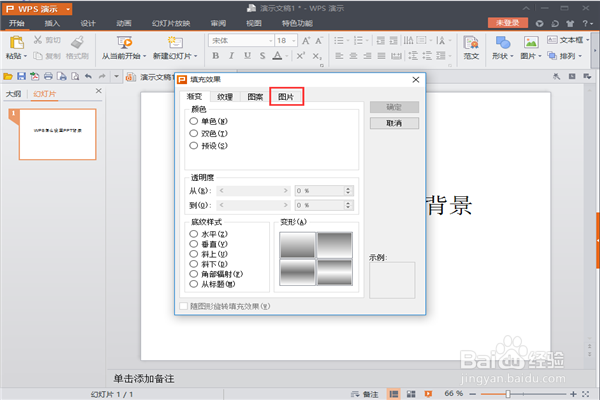Expand the 排列 arrange dropdown arrow

click(580, 56)
